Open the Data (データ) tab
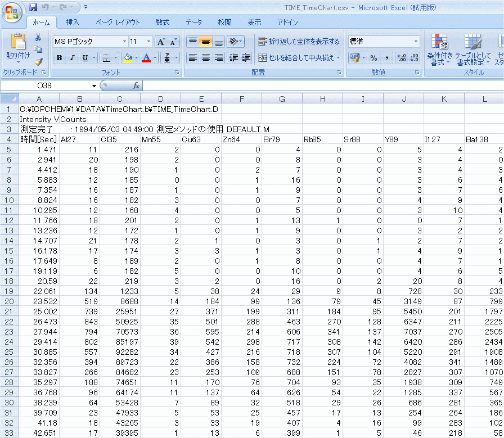The width and height of the screenshot is (504, 438). click(x=194, y=22)
